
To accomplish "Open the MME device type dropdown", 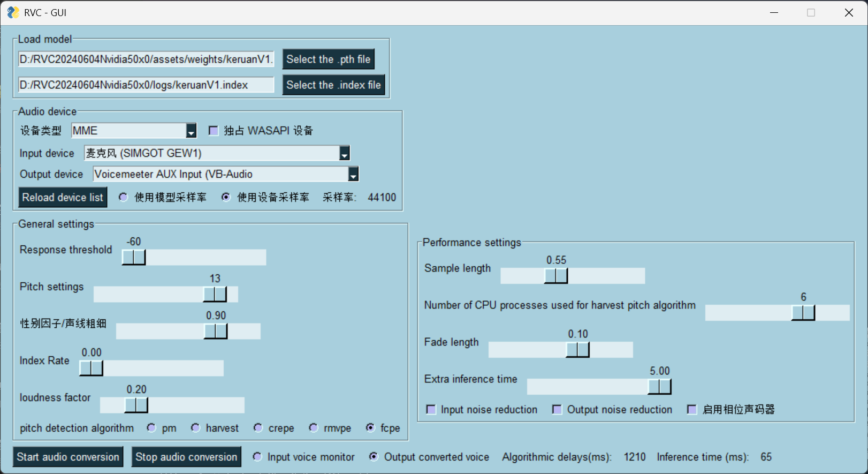I will point(191,131).
